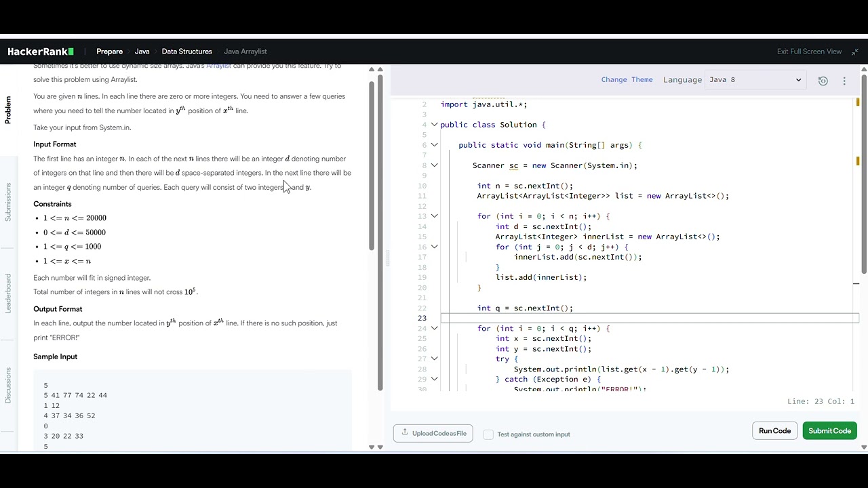The width and height of the screenshot is (868, 488).
Task: Open the Language Java 8 dropdown
Action: click(755, 80)
